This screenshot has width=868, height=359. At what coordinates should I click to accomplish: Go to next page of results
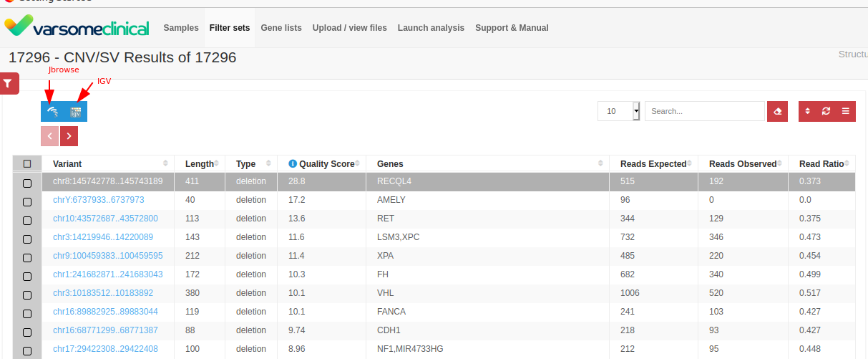point(69,135)
